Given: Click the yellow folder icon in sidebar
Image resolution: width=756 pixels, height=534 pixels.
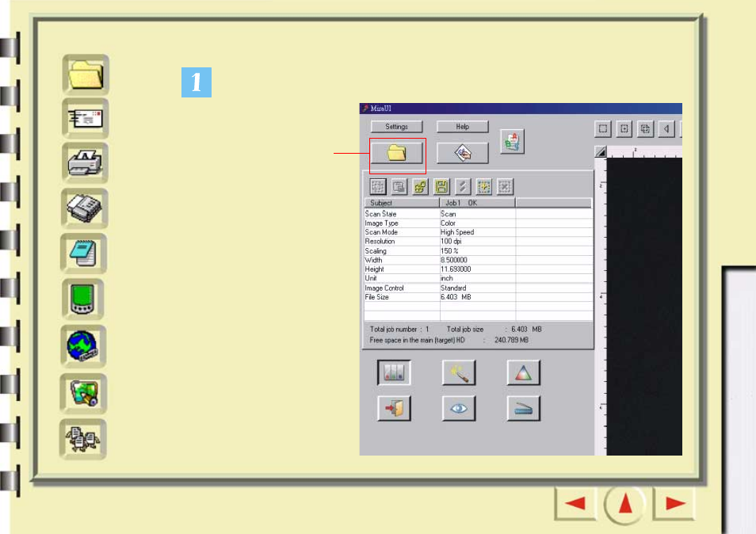Looking at the screenshot, I should click(x=86, y=74).
